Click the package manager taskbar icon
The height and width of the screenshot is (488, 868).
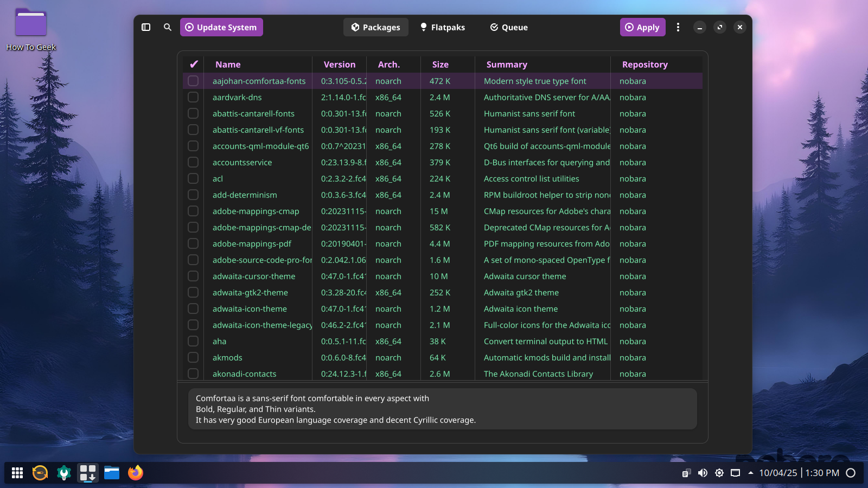coord(88,473)
